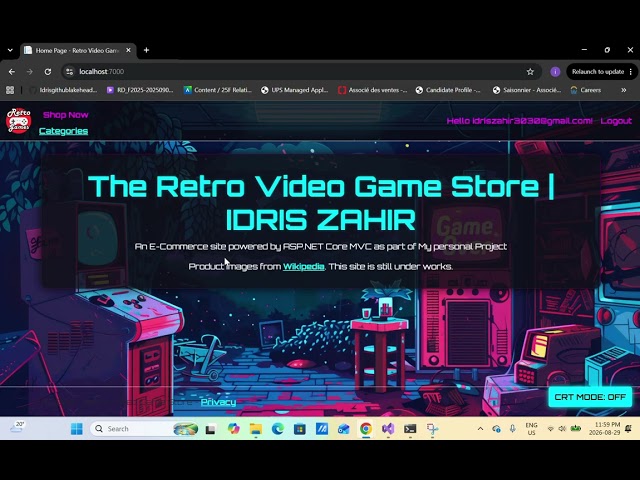Open Wi-Fi network tray icon
This screenshot has width=640, height=480.
551,429
